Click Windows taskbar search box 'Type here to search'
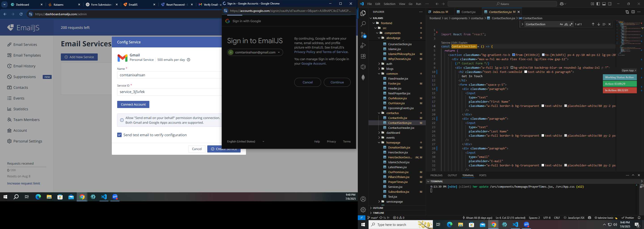This screenshot has width=644, height=229. (400, 225)
